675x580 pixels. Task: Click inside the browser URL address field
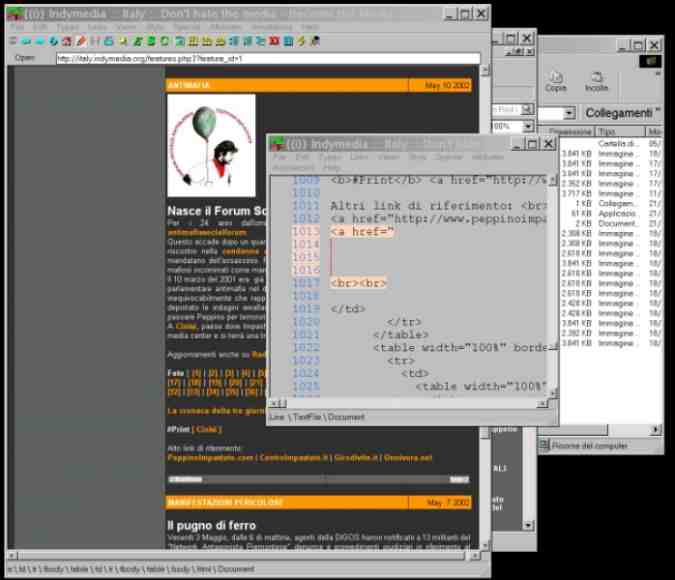pos(268,59)
